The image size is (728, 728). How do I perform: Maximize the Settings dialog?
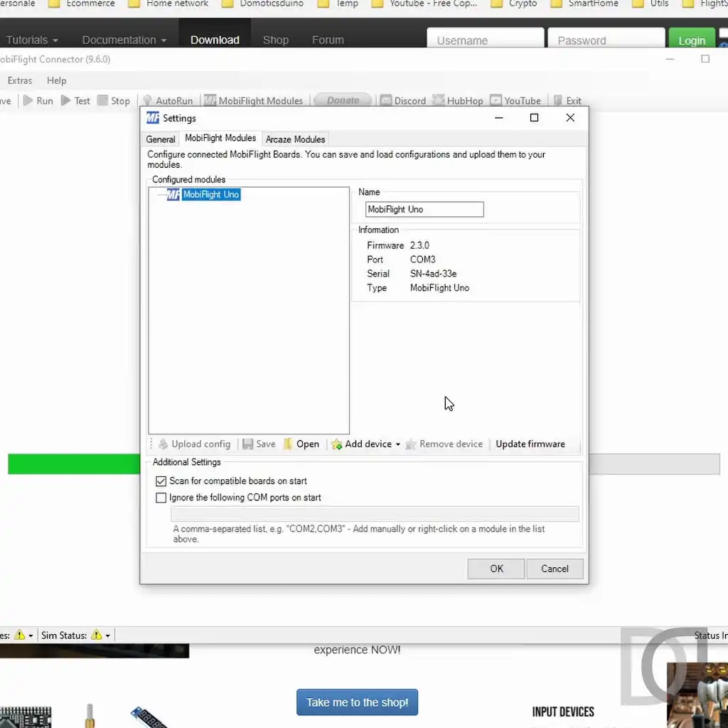[535, 118]
